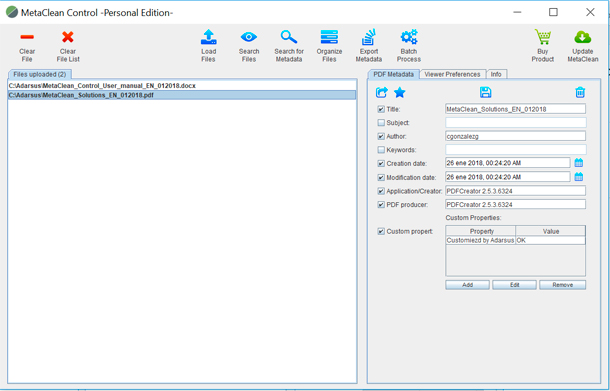Close the MetaClean Control window

590,12
